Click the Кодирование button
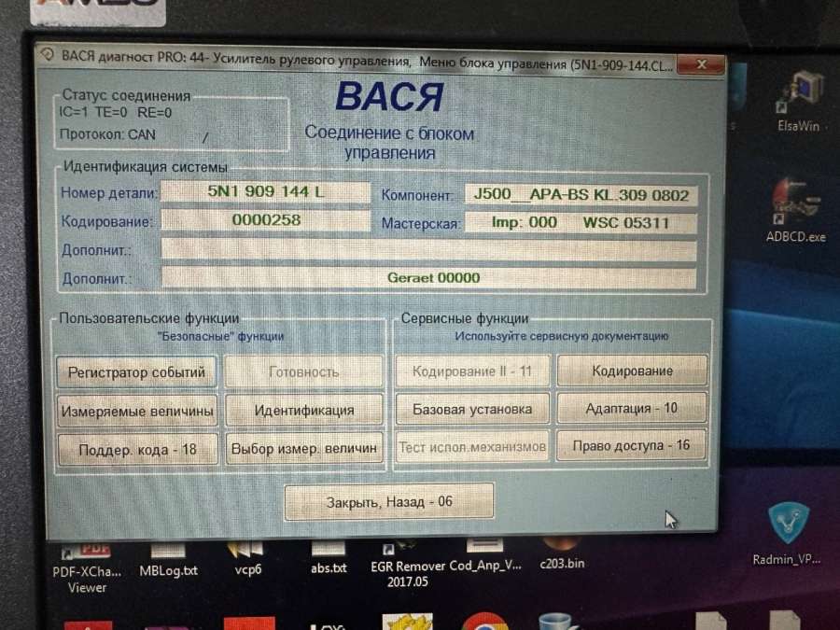 632,371
